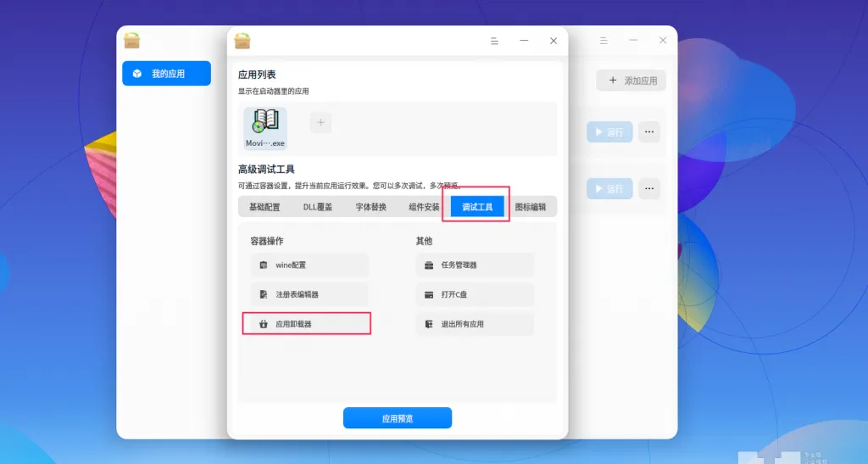
Task: Select the Movi….exe application icon
Action: pos(265,128)
